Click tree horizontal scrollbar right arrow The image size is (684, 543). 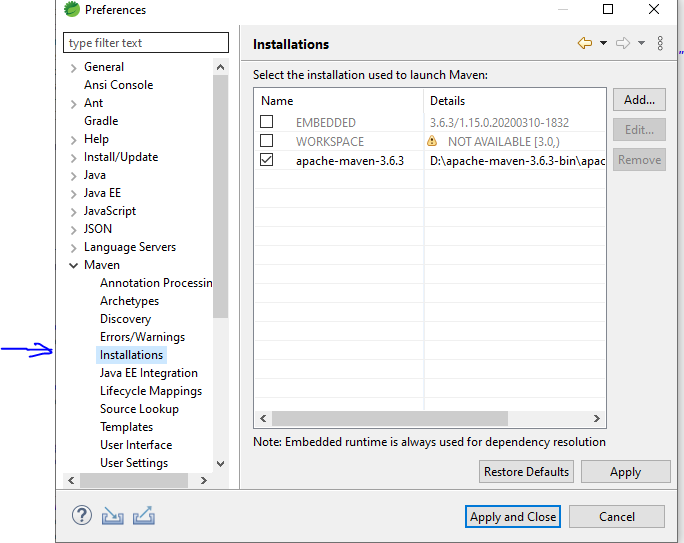pyautogui.click(x=204, y=481)
